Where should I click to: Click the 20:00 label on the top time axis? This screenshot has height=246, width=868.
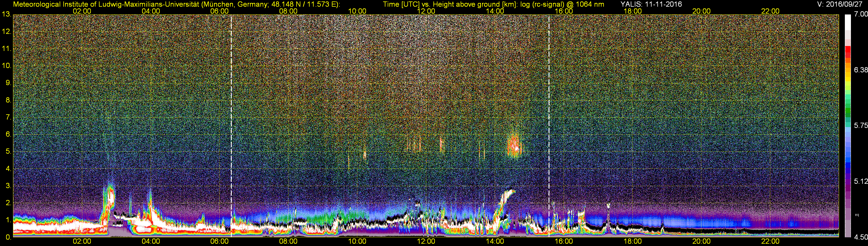(x=701, y=11)
